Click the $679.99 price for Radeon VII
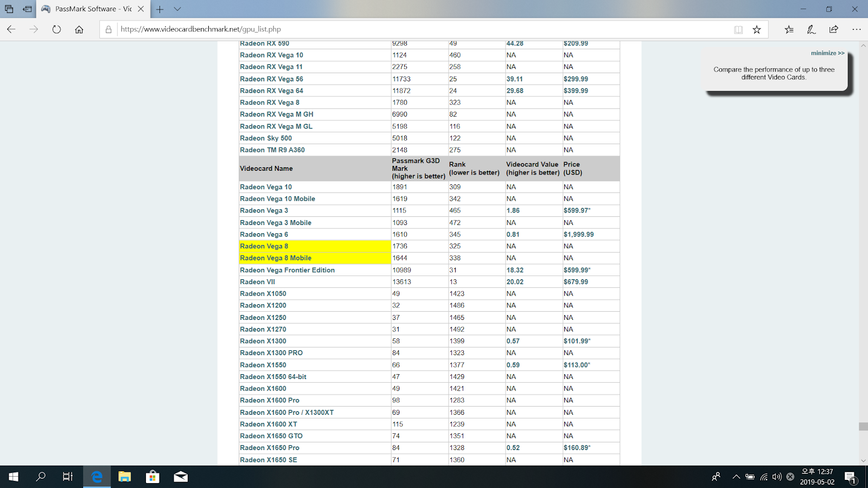Image resolution: width=868 pixels, height=488 pixels. tap(576, 282)
